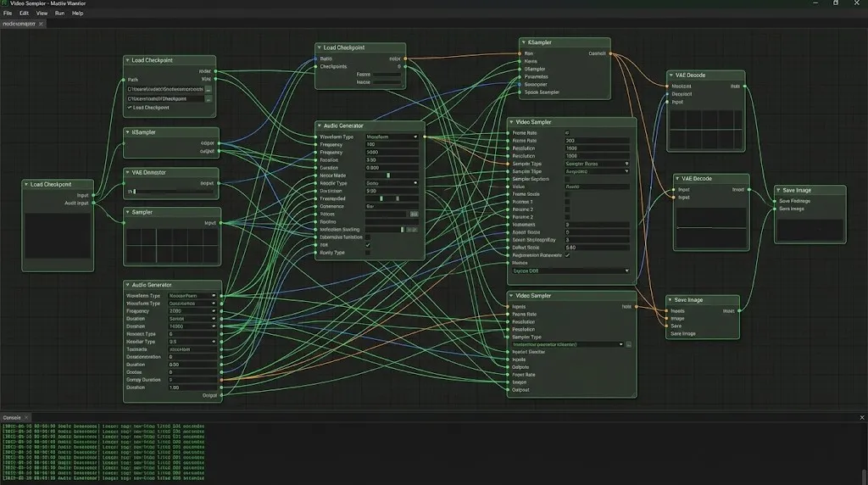The image size is (868, 485).
Task: Collapse the Load Checkpoint node containing the Path field
Action: click(x=127, y=60)
